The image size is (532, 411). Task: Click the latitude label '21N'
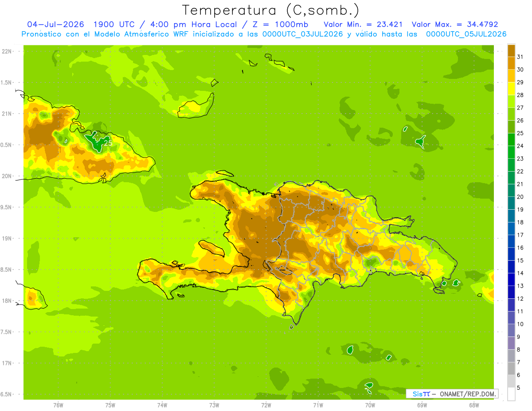(6, 114)
